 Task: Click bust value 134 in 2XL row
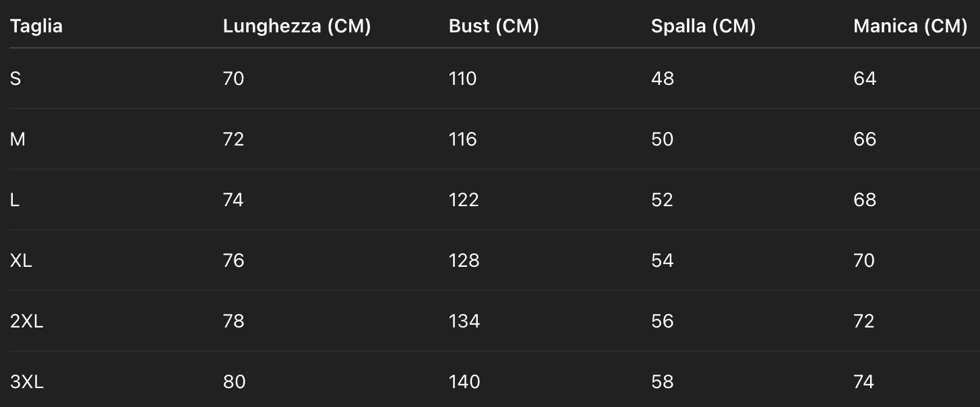(464, 321)
